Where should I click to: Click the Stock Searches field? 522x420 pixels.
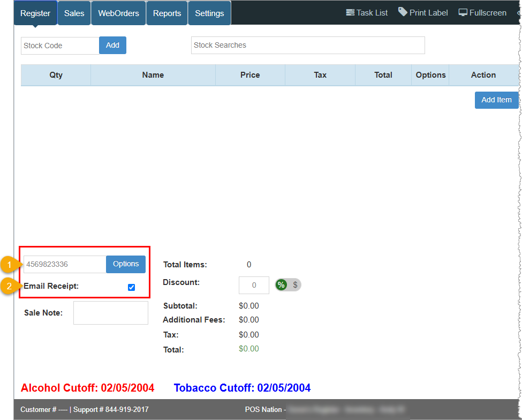coord(307,45)
